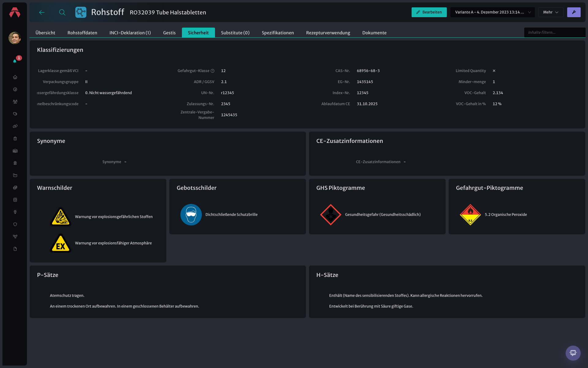This screenshot has height=368, width=588.
Task: Click the shield icon in sidebar
Action: 15,224
